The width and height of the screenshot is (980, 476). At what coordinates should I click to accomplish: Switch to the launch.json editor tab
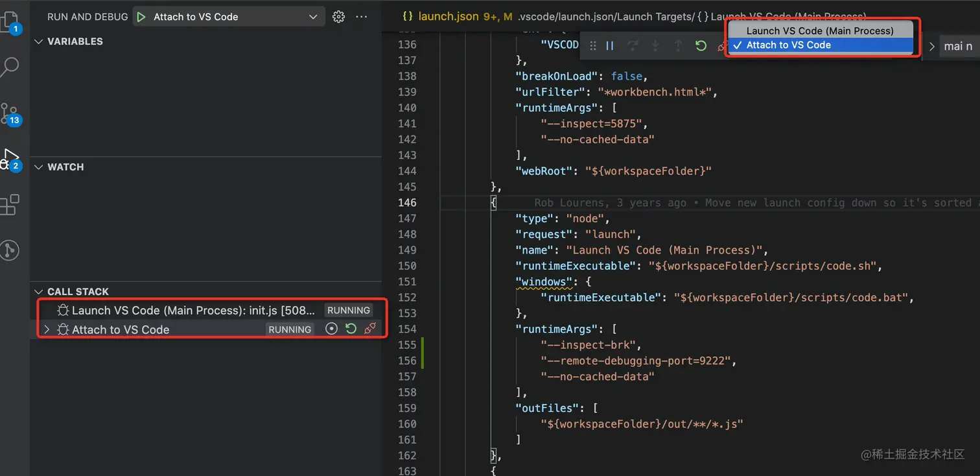pyautogui.click(x=448, y=16)
